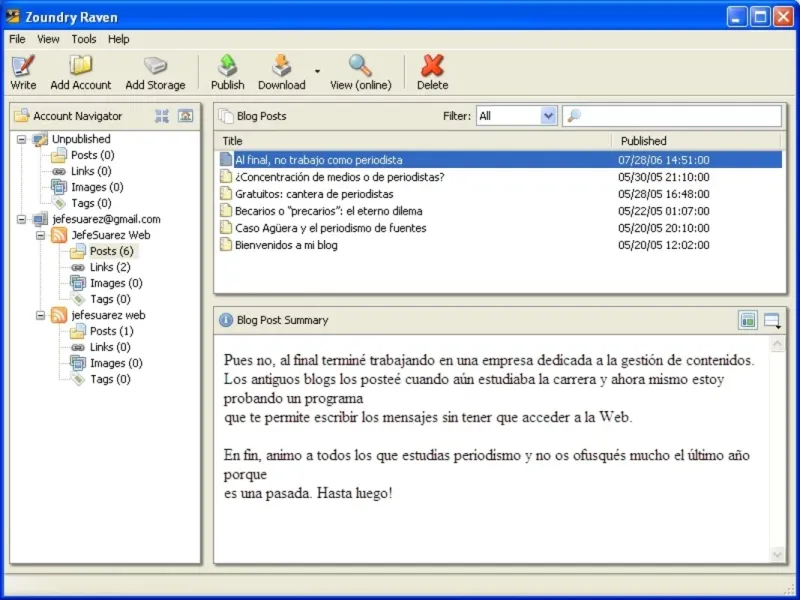Click the Add Storage toolbar icon

[x=155, y=65]
